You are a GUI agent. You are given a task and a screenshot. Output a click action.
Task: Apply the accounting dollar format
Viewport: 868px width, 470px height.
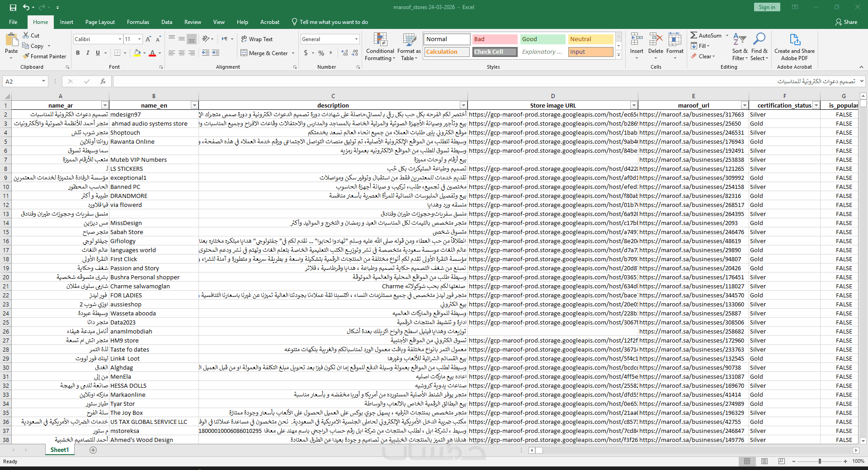(x=306, y=53)
